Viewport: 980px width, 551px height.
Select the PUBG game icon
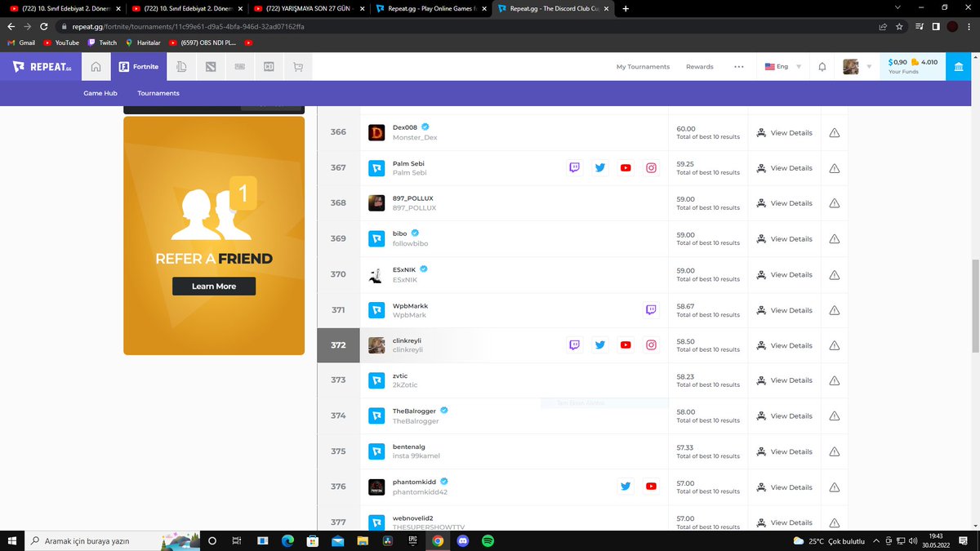click(x=240, y=66)
